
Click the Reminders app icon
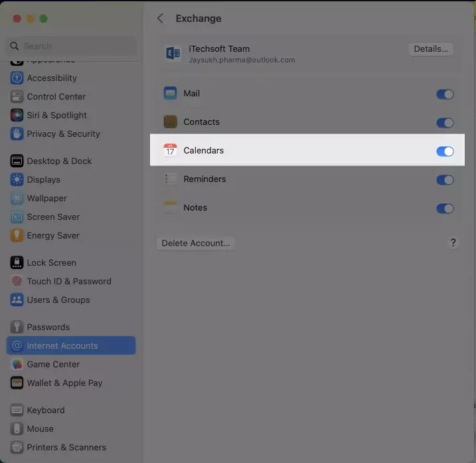point(171,179)
